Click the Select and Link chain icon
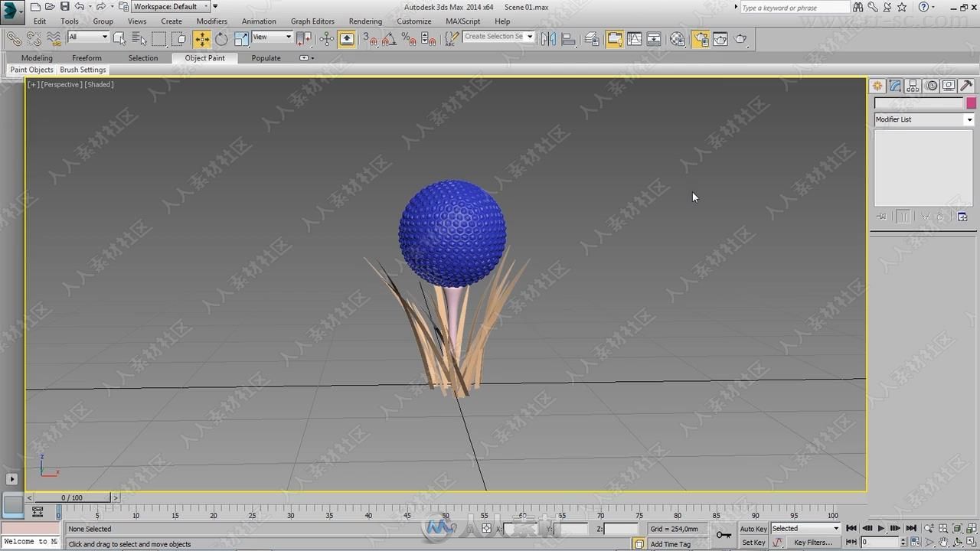The image size is (980, 551). 14,38
